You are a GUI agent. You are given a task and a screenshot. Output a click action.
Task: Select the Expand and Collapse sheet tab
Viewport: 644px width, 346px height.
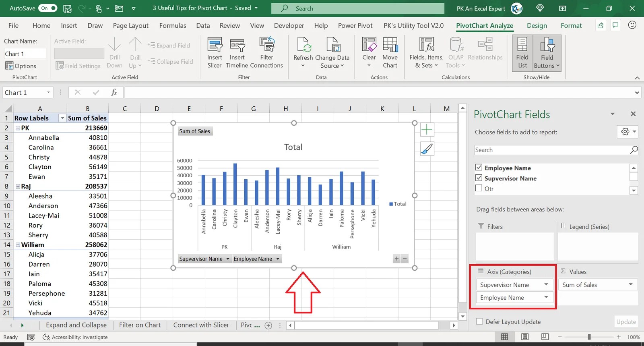[x=76, y=325]
